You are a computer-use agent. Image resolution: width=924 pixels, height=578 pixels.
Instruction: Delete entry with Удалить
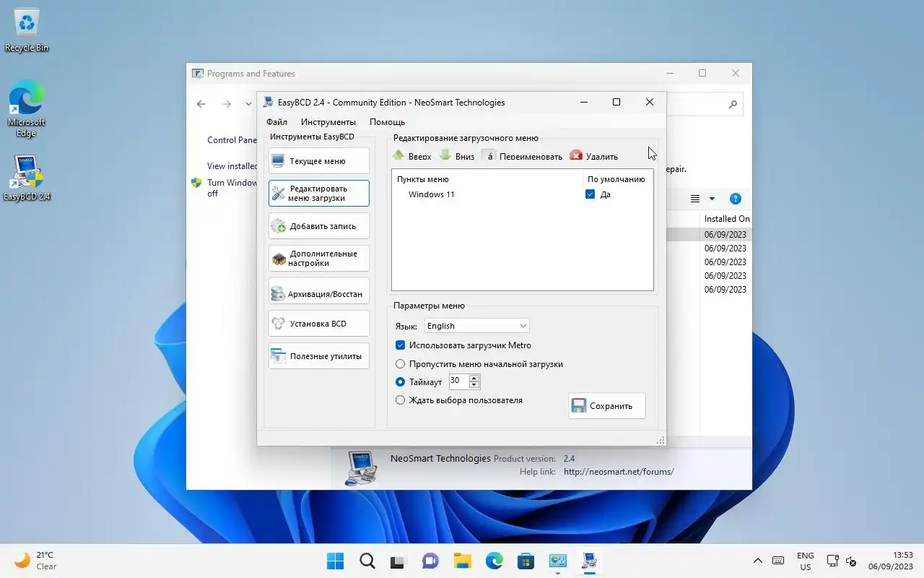click(594, 156)
